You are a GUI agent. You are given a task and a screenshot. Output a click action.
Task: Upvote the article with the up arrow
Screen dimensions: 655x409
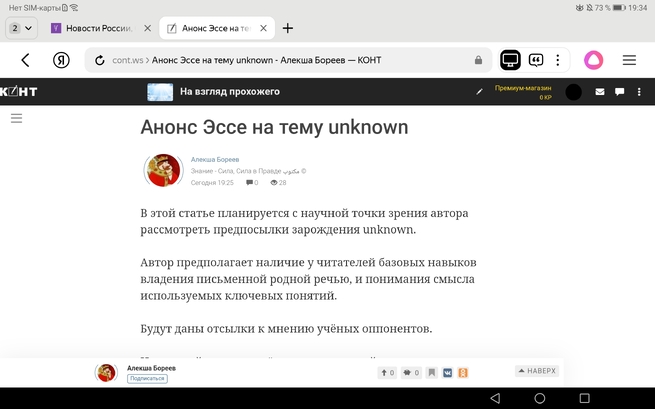pos(387,373)
